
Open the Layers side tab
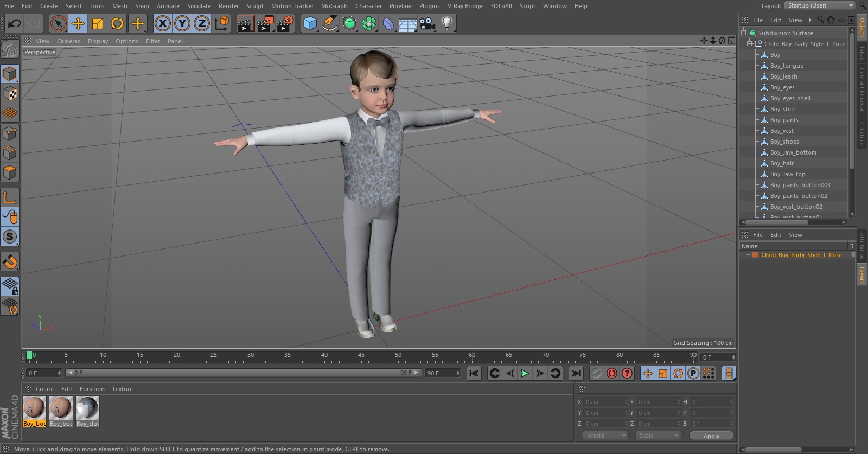(861, 275)
